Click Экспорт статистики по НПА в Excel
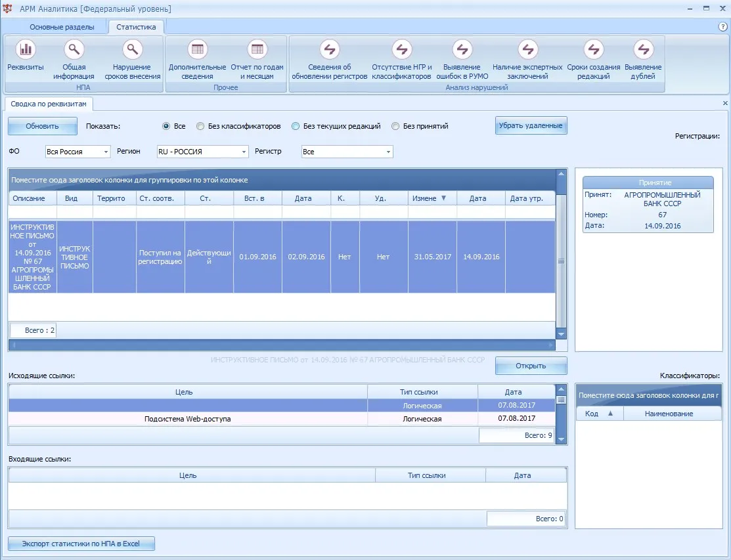 (81, 543)
